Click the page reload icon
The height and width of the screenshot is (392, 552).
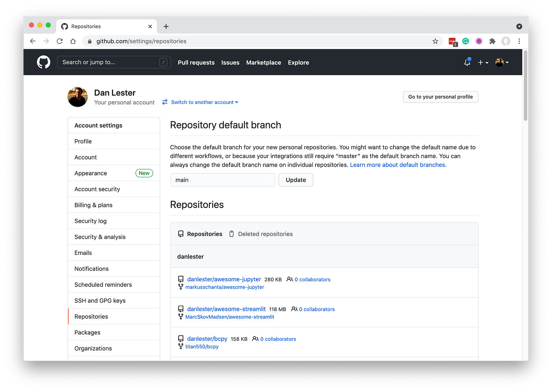(60, 41)
